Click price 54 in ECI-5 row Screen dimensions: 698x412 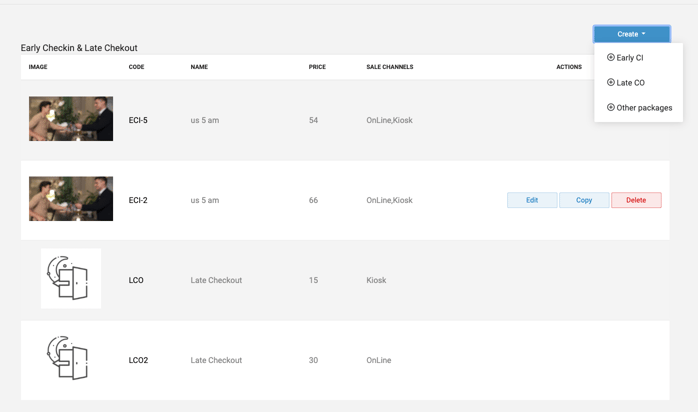pyautogui.click(x=313, y=120)
